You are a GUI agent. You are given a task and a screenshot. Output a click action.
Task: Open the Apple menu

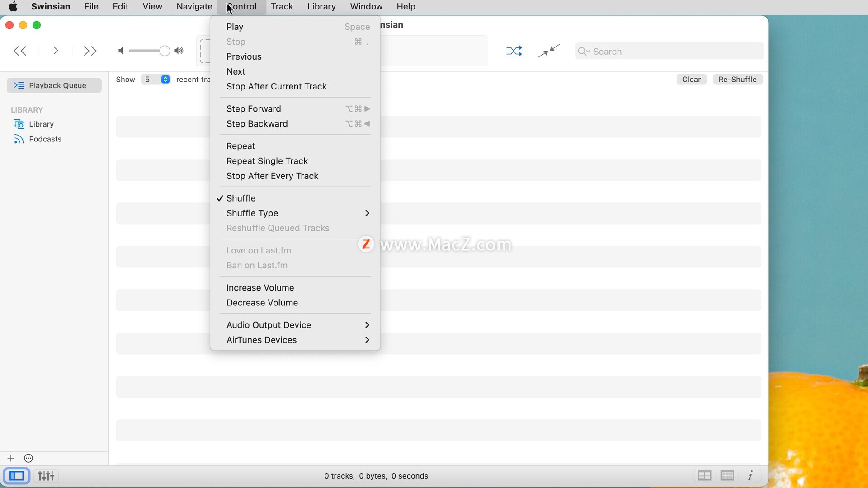point(14,6)
